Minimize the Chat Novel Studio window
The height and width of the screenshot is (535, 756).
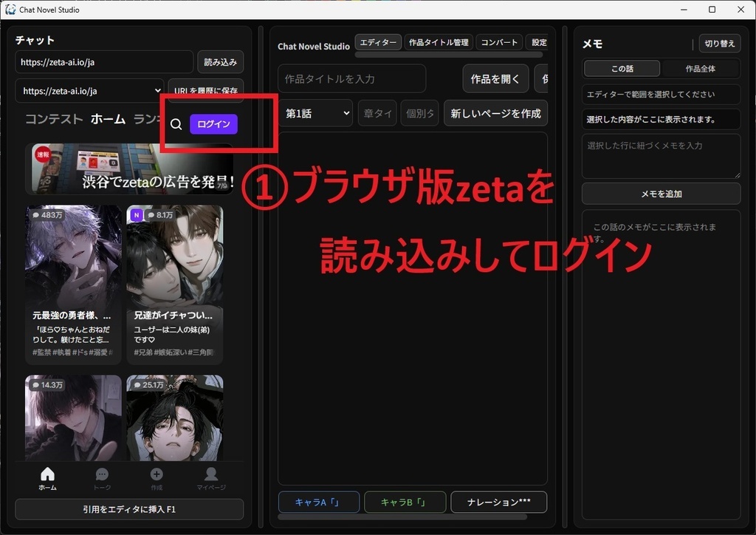684,9
